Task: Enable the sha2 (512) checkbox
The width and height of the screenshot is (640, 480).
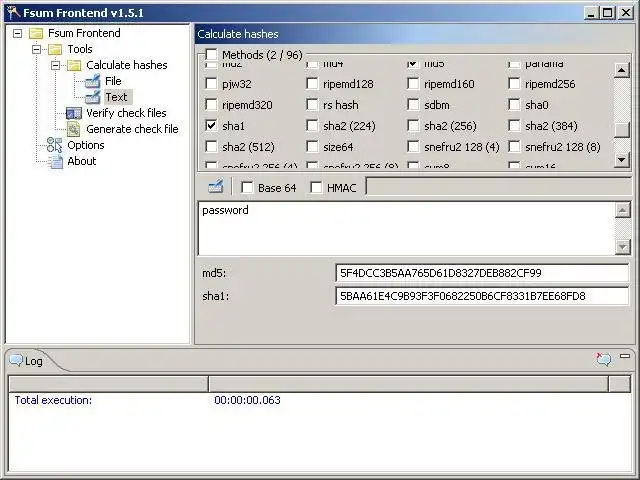Action: (211, 146)
